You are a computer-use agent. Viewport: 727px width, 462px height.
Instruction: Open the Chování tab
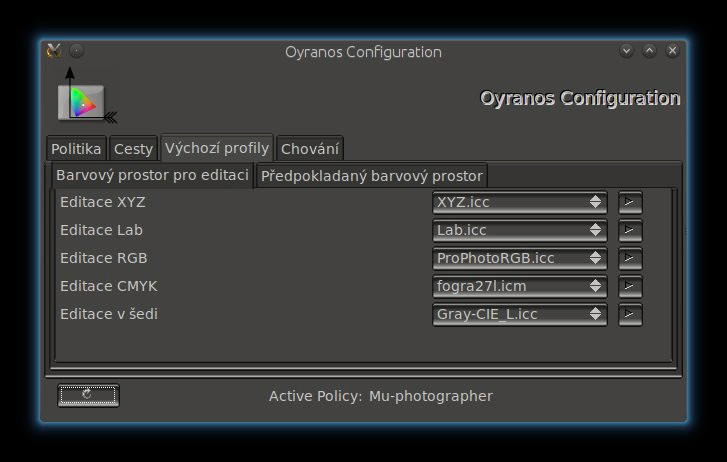310,149
